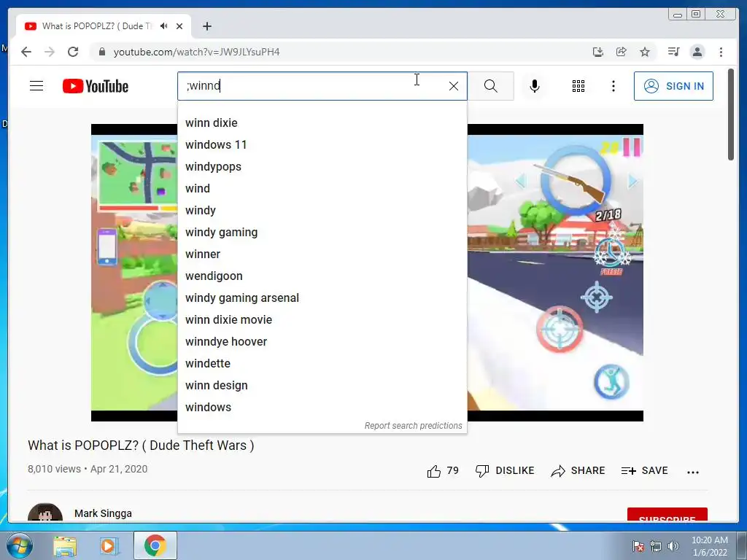Start voice search with the microphone
The height and width of the screenshot is (560, 747).
point(535,86)
